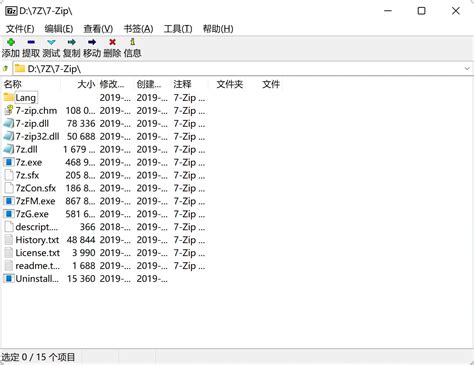
Task: Select the License.txt file name
Action: pyautogui.click(x=38, y=253)
